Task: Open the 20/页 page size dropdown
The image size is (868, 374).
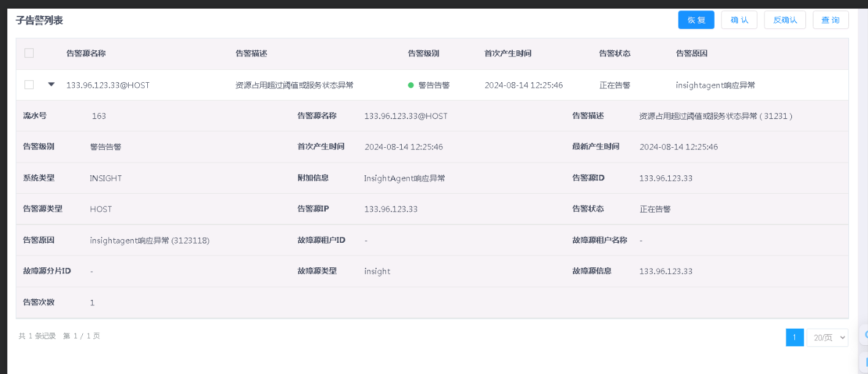Action: point(827,337)
